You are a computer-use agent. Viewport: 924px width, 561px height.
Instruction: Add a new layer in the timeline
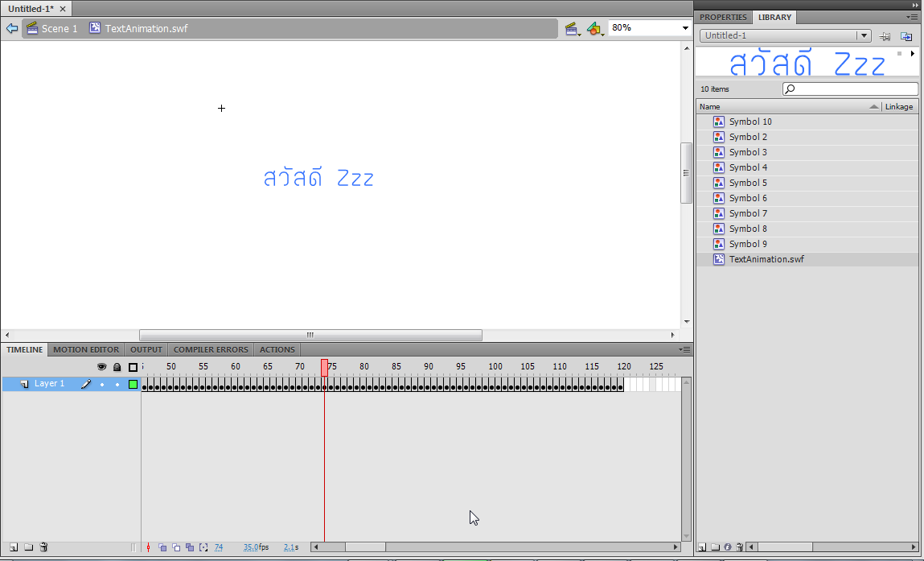pyautogui.click(x=14, y=547)
